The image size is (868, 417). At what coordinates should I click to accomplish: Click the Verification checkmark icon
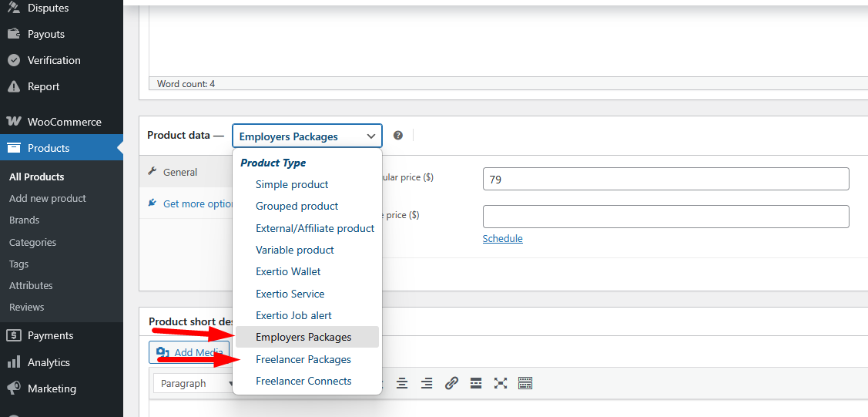(14, 60)
